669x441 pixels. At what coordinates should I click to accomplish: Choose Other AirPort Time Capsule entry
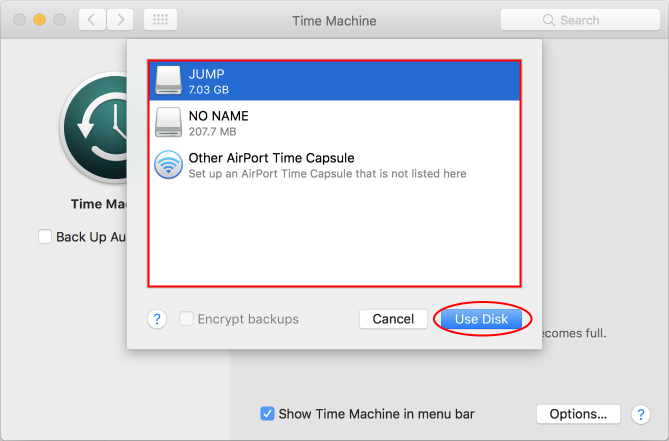(x=334, y=165)
